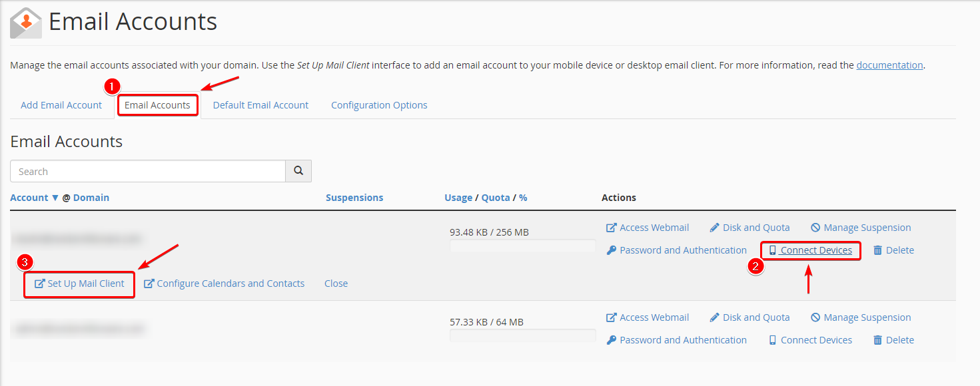Open Access Webmail for the first account
Screen dimensions: 980x386
(647, 227)
